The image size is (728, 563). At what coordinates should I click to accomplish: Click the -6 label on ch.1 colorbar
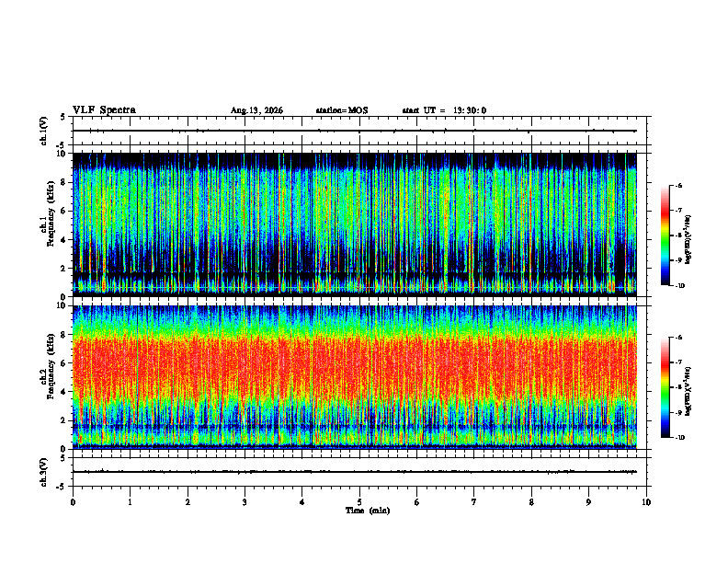click(678, 185)
